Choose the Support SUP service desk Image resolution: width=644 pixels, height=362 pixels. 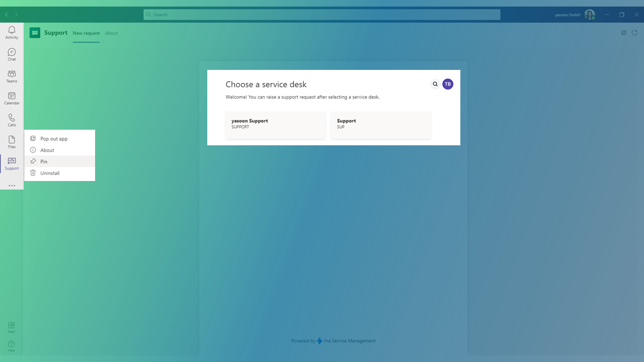click(381, 125)
